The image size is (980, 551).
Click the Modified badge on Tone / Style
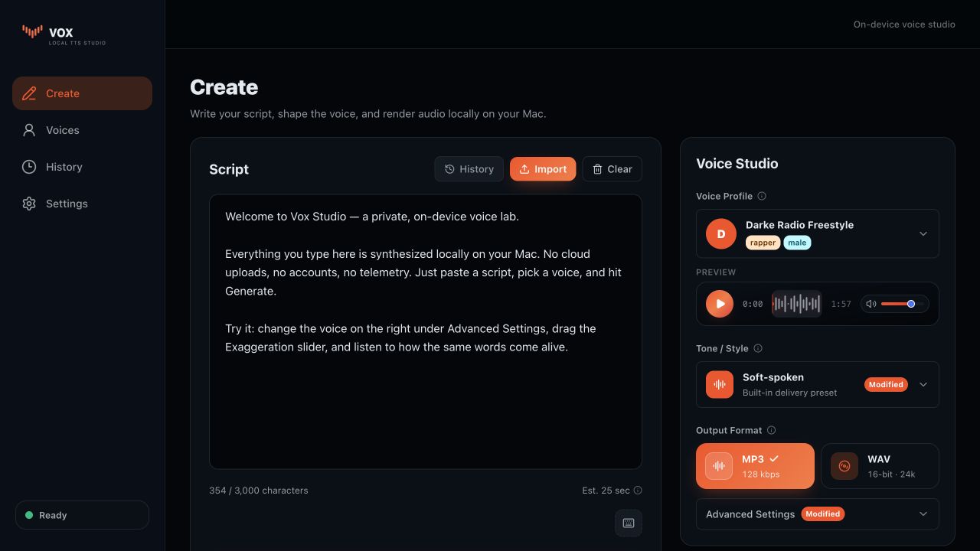(886, 384)
